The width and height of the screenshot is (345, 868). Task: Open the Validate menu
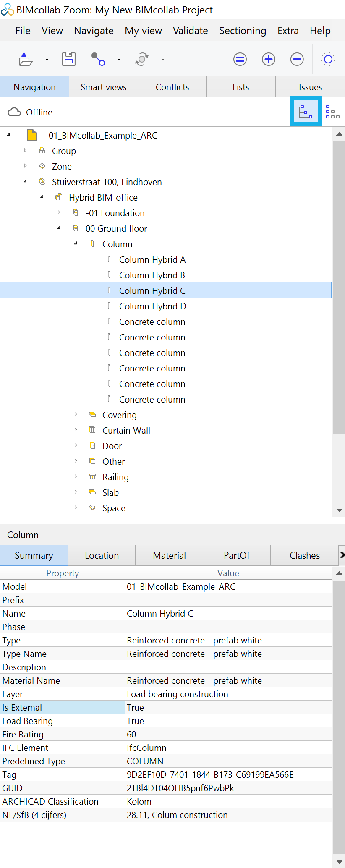(x=191, y=31)
